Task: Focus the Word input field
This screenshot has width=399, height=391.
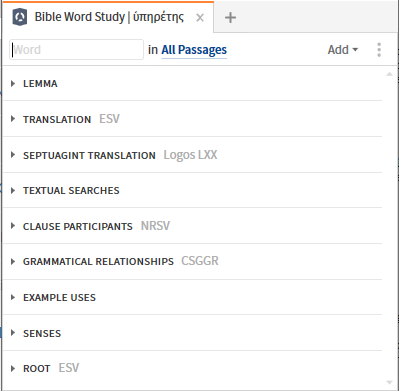Action: (77, 50)
